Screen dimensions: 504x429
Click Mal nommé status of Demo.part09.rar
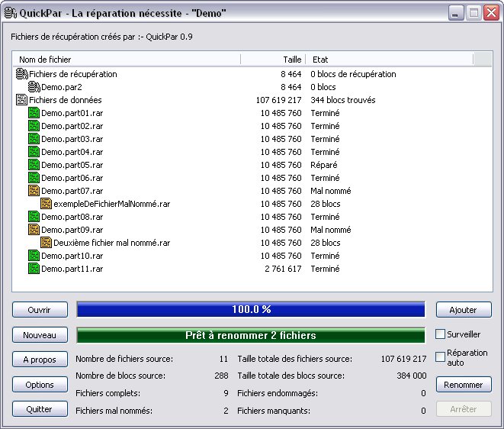coord(330,230)
